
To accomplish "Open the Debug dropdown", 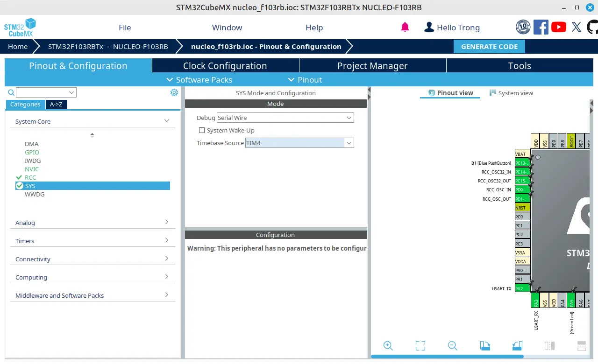I will [285, 118].
